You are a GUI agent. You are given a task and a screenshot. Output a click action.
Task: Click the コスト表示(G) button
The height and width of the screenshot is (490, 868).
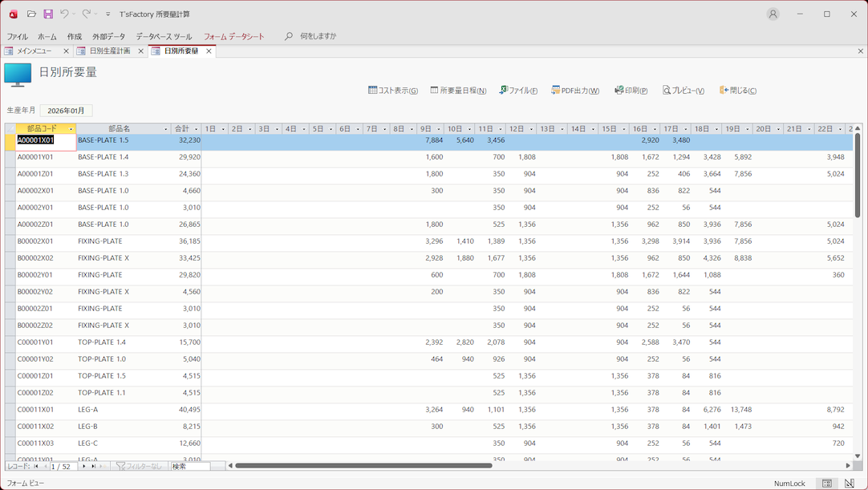coord(393,91)
